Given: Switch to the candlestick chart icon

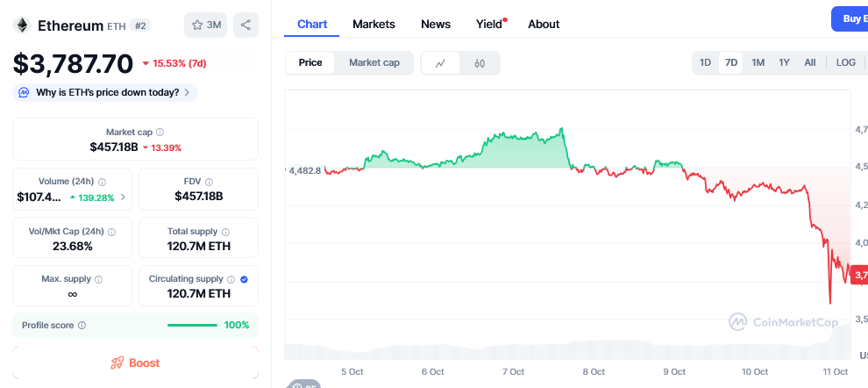Looking at the screenshot, I should pos(480,62).
